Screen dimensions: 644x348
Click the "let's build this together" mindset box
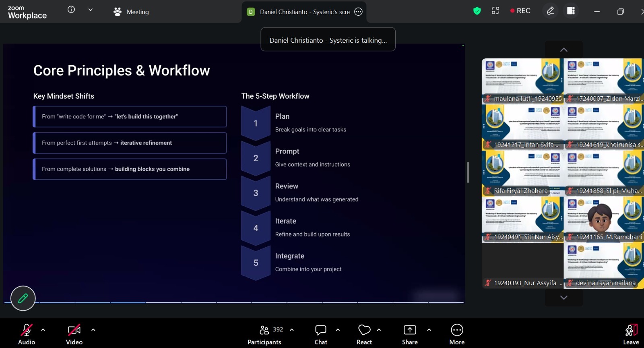coord(130,116)
